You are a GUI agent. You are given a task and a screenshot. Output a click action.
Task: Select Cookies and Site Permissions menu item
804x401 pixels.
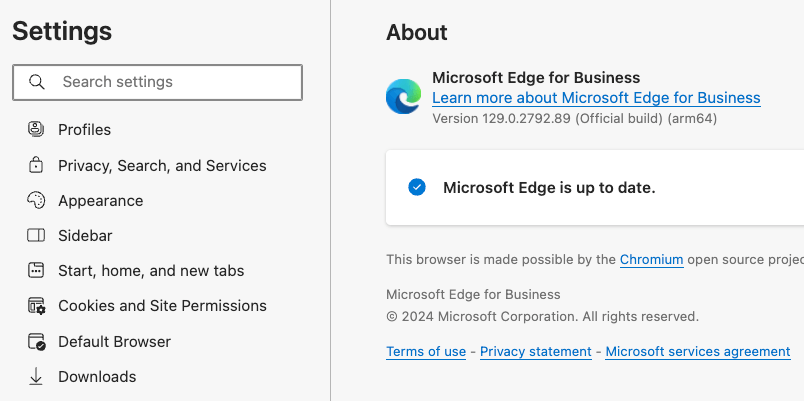[x=162, y=306]
